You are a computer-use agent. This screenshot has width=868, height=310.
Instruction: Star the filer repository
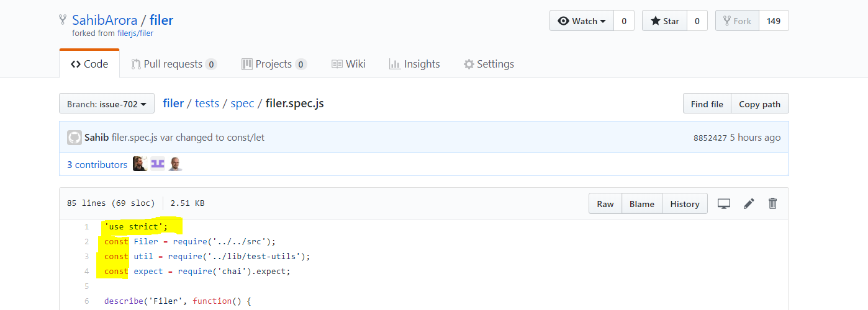click(x=665, y=21)
